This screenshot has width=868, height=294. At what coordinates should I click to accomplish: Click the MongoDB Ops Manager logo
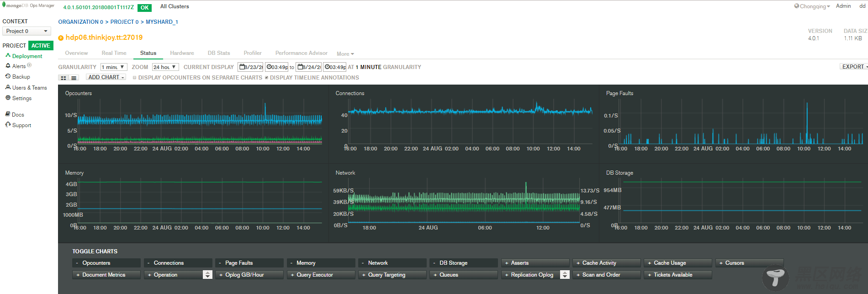click(x=28, y=5)
